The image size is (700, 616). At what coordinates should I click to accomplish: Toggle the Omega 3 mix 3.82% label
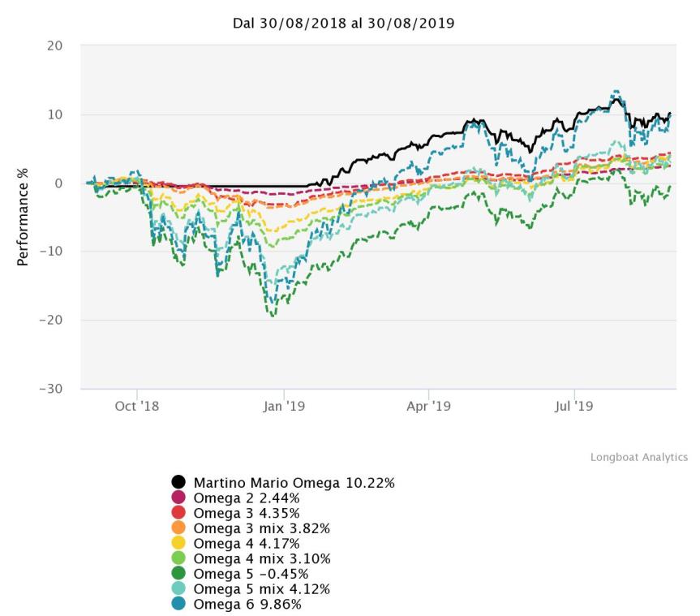point(261,528)
